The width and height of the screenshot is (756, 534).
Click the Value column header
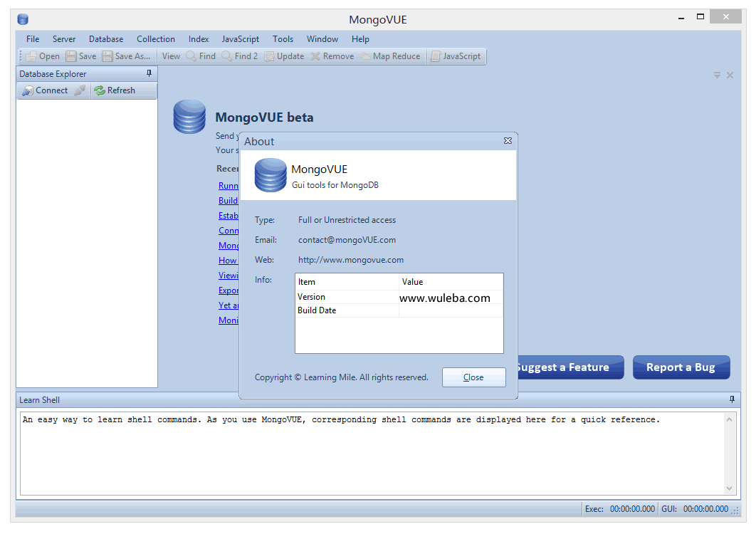tap(451, 282)
